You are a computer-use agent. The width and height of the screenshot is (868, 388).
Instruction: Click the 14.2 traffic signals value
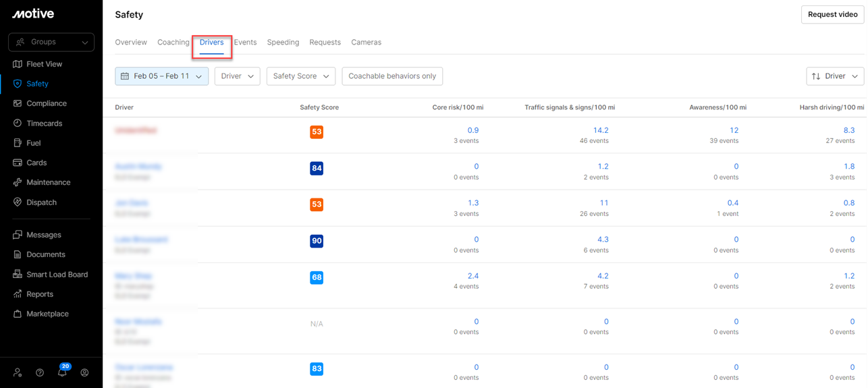coord(601,130)
